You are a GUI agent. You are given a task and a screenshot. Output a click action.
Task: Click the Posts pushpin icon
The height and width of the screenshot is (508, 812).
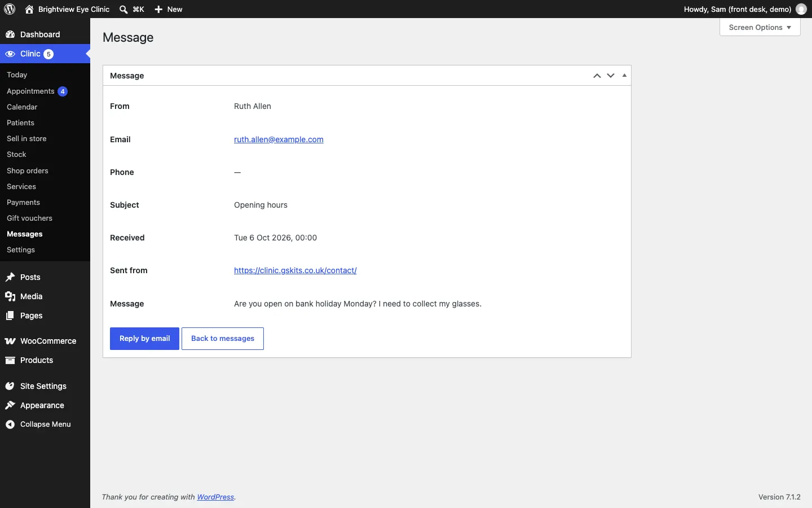coord(10,277)
